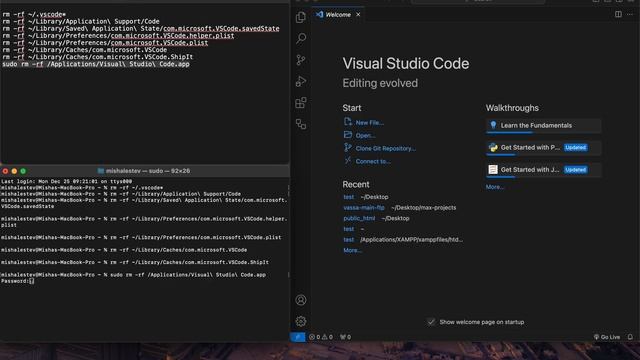Open Get Started with J... walkthrough
This screenshot has height=360, width=640.
tap(543, 170)
